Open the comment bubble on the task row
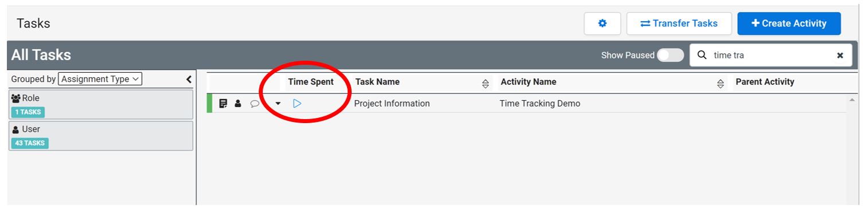The width and height of the screenshot is (868, 213). (255, 104)
